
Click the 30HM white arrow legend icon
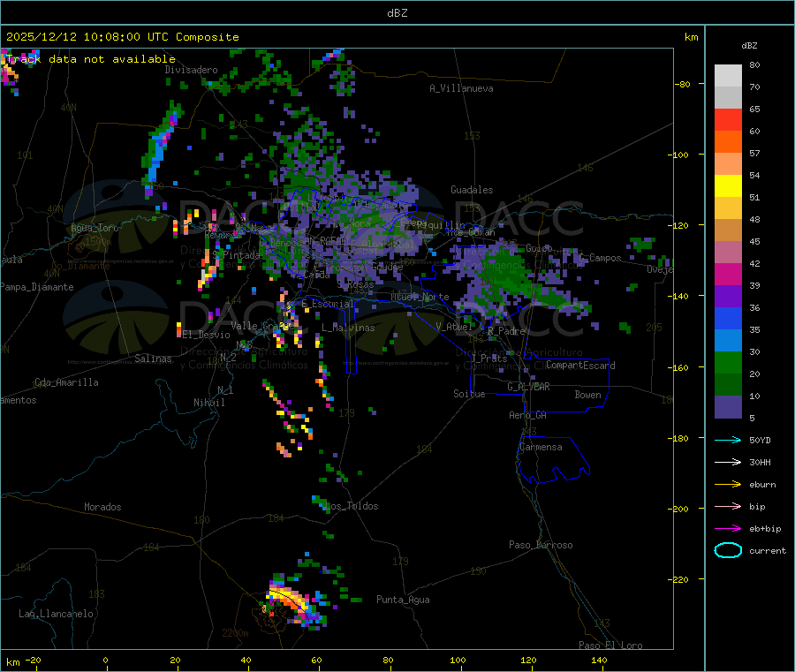coord(728,462)
